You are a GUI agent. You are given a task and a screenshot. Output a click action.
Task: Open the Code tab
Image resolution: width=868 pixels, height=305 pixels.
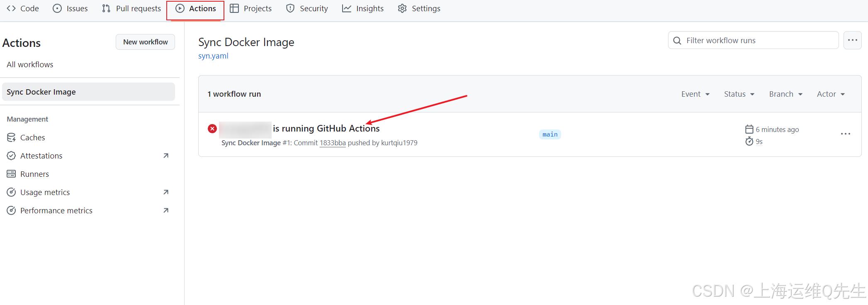(23, 8)
